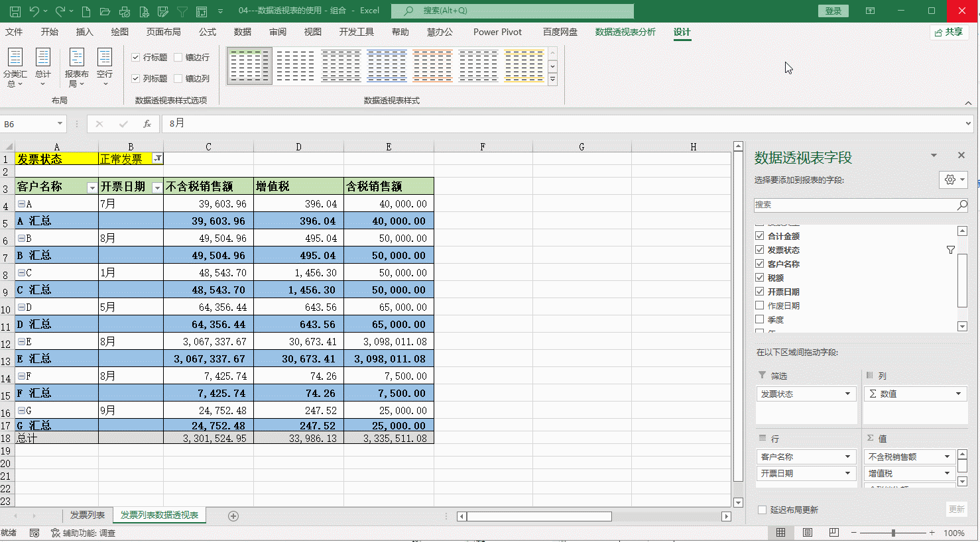This screenshot has width=980, height=542.
Task: Switch to Page Layout view
Action: [808, 533]
